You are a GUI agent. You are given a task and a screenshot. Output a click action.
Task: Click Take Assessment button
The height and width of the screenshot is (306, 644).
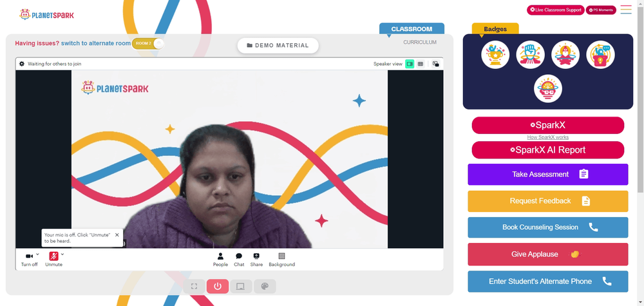click(548, 174)
